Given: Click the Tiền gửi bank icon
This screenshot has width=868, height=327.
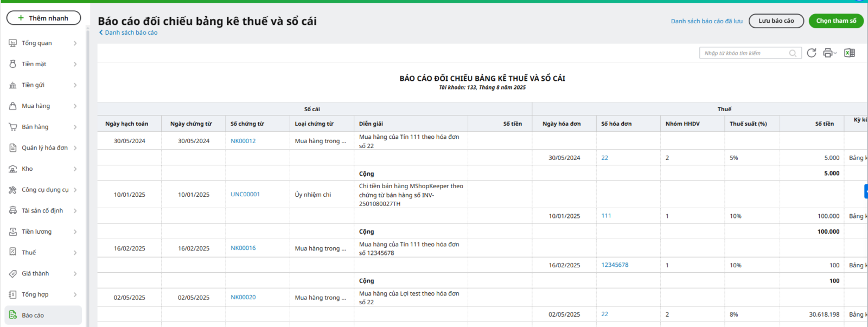Looking at the screenshot, I should [13, 85].
